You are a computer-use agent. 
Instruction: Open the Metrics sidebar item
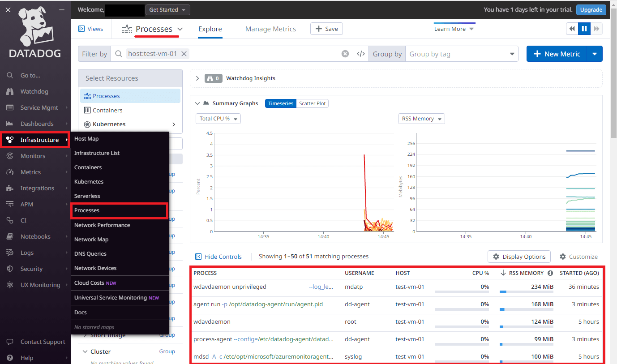pos(30,172)
